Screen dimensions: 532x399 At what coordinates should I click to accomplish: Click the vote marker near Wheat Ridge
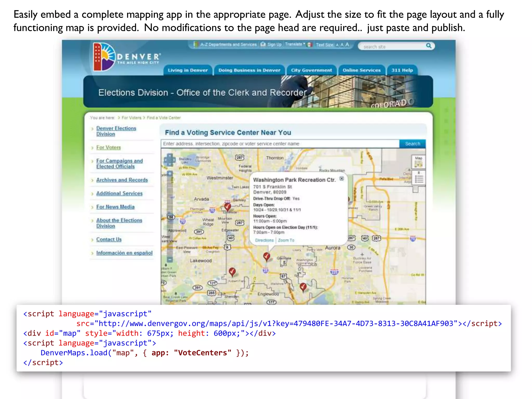[x=228, y=207]
